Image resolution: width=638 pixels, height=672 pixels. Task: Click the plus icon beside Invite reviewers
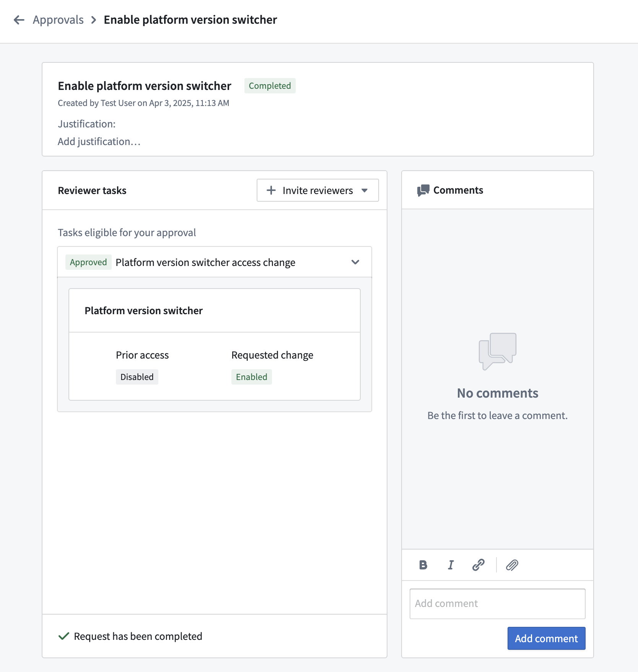point(271,190)
